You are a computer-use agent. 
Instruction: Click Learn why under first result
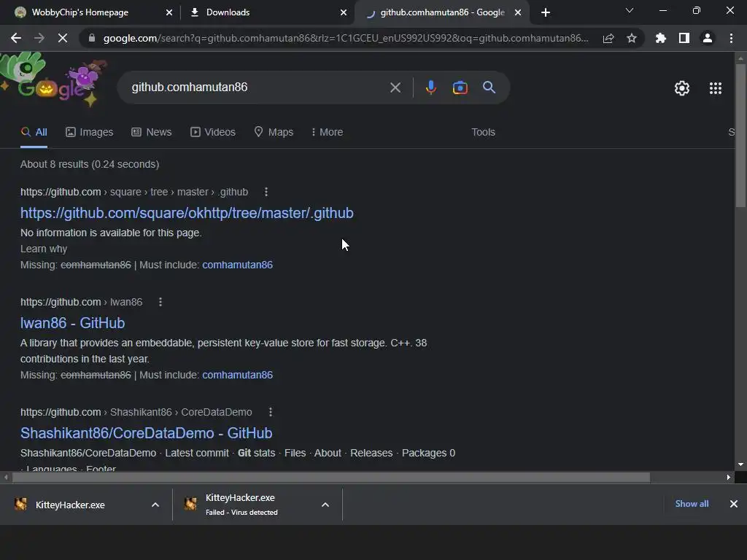(x=44, y=249)
